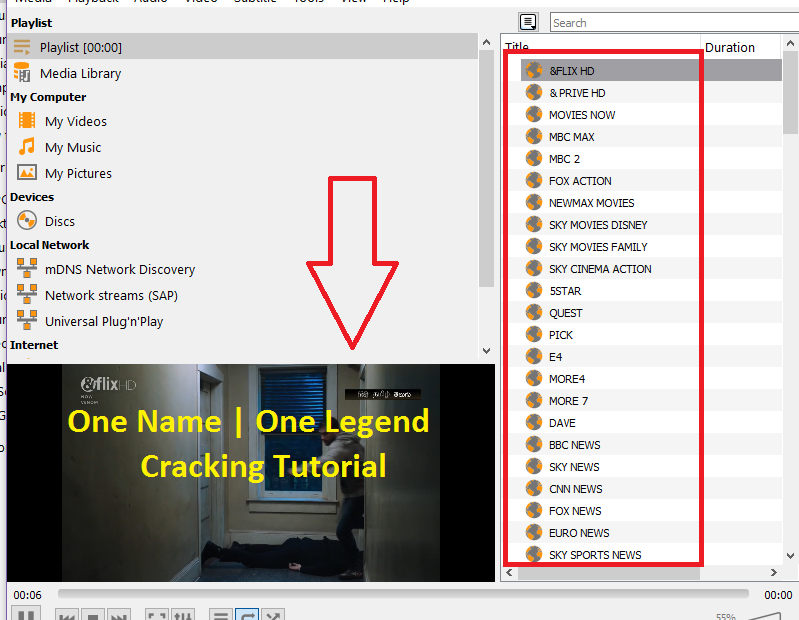Screen dimensions: 799x620
Task: Click the elapsed time 00:06 label
Action: [28, 595]
